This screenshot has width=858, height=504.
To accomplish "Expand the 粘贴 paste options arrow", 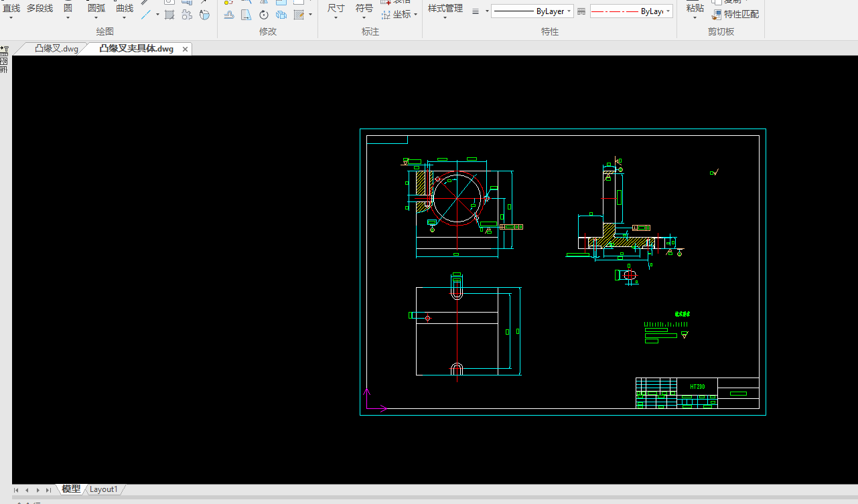I will click(x=695, y=18).
